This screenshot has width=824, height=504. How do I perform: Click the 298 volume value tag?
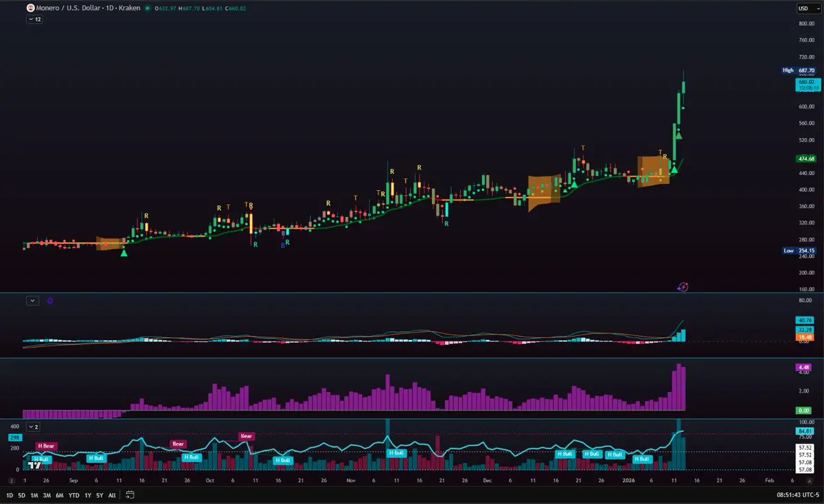[14, 437]
